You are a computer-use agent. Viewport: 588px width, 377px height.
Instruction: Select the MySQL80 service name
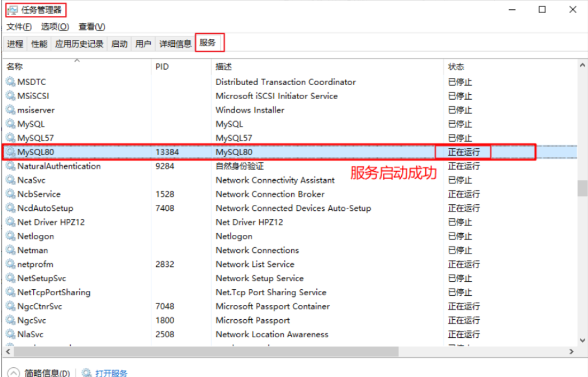(35, 152)
